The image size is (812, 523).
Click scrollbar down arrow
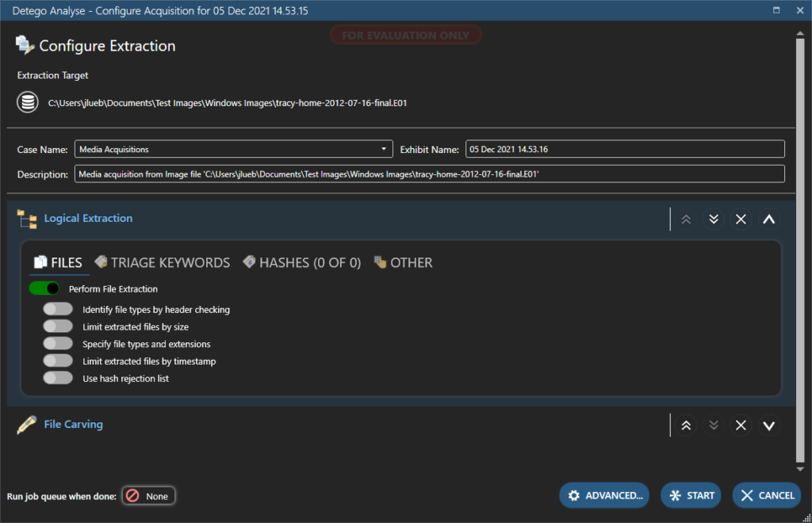[800, 469]
